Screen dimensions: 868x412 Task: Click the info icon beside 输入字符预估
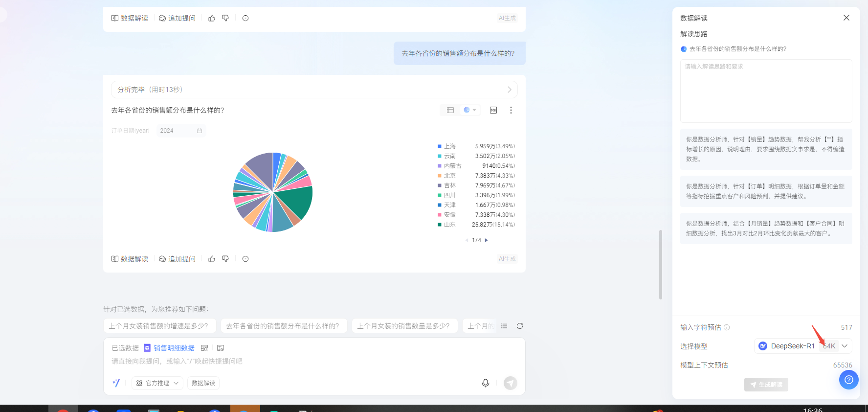click(727, 327)
